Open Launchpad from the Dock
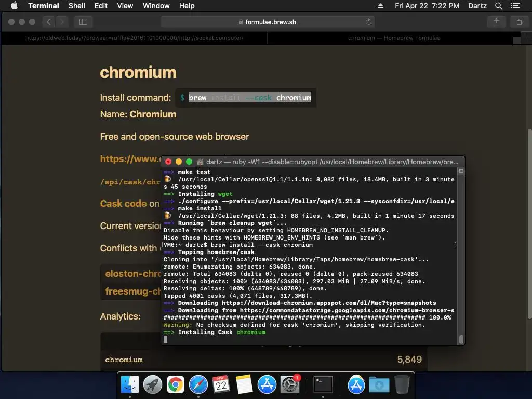532x399 pixels. pyautogui.click(x=153, y=384)
